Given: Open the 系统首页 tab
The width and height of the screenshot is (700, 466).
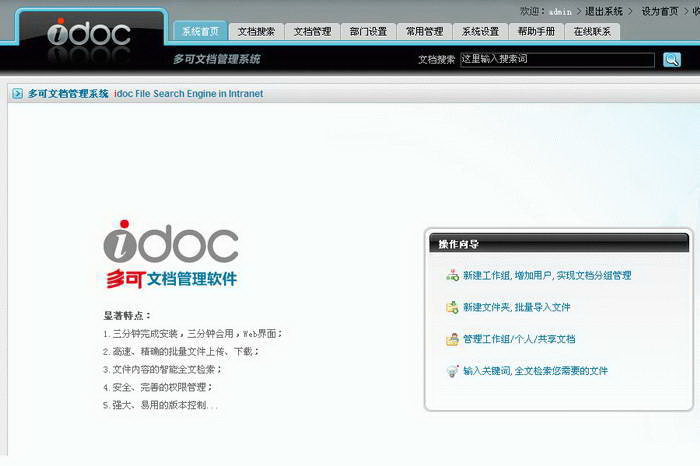Looking at the screenshot, I should coord(200,31).
